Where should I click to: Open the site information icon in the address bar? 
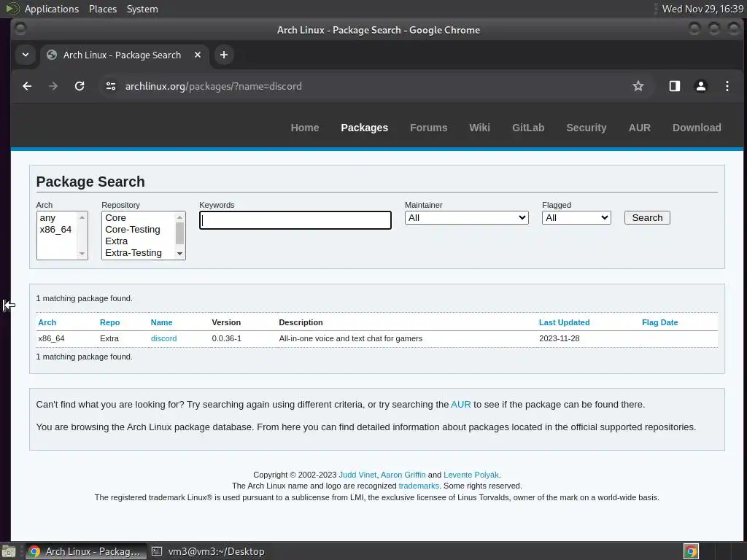tap(111, 86)
